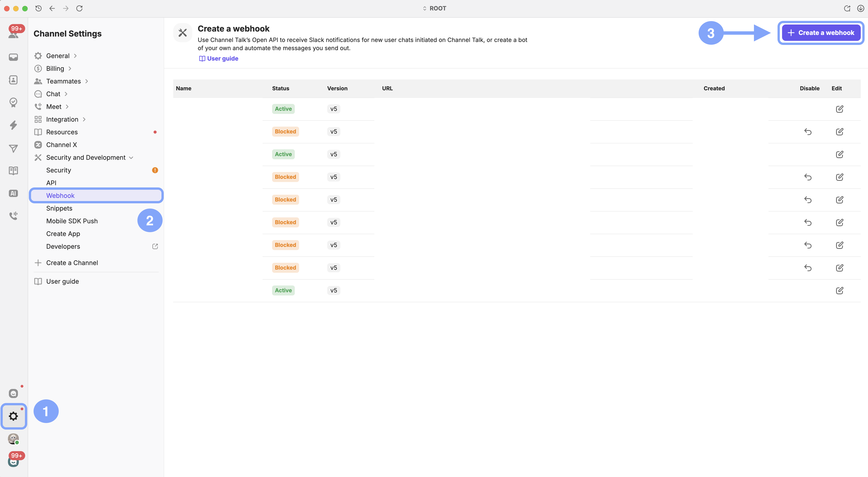Screen dimensions: 868x477
Task: Expand the General settings section
Action: (x=58, y=56)
